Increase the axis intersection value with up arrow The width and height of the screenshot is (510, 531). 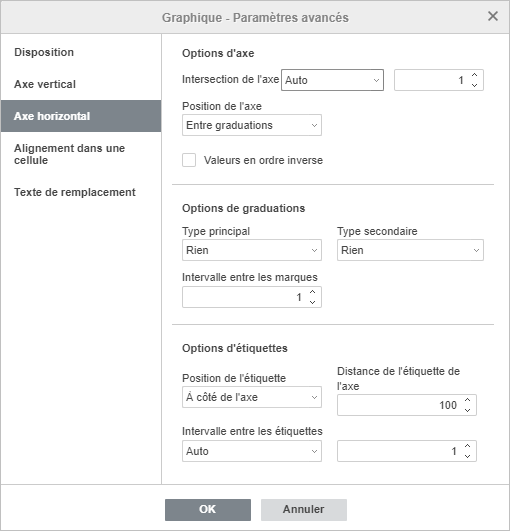pyautogui.click(x=474, y=75)
